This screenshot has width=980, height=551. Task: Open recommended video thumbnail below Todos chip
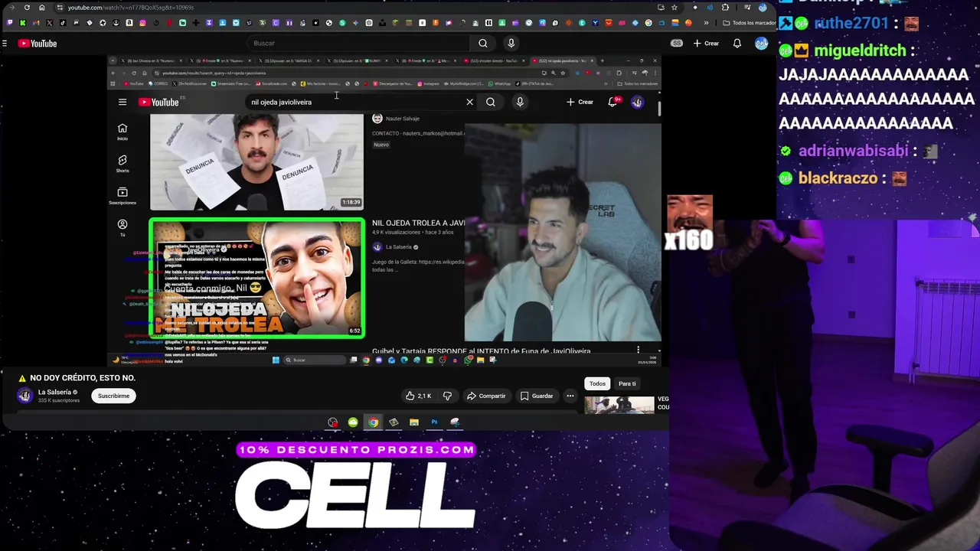coord(619,405)
